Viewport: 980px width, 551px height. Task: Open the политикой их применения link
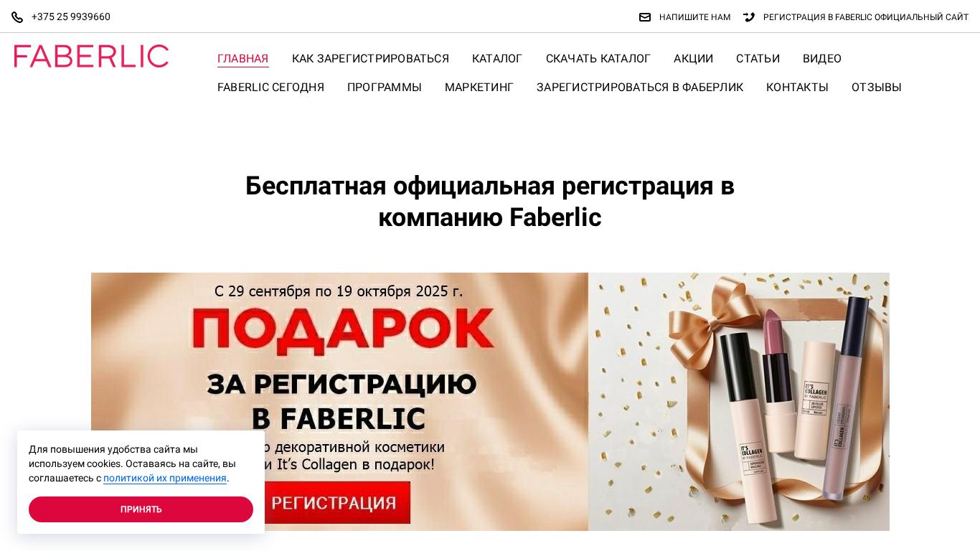(165, 479)
